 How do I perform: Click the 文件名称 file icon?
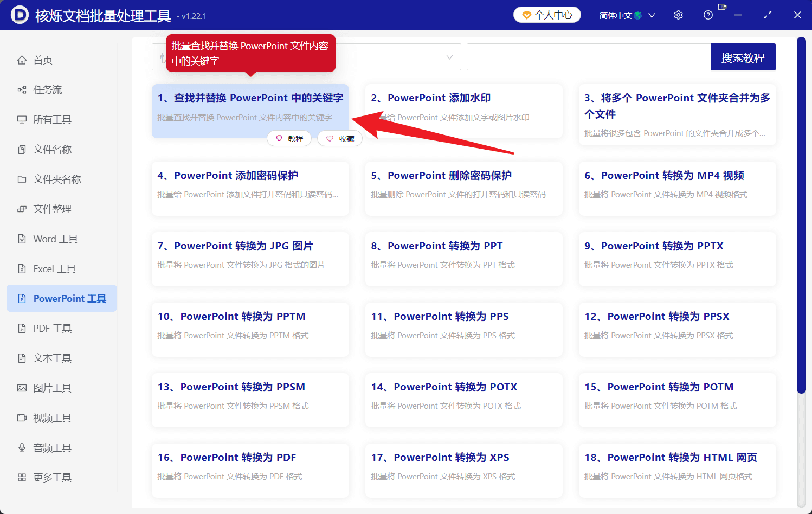click(22, 150)
